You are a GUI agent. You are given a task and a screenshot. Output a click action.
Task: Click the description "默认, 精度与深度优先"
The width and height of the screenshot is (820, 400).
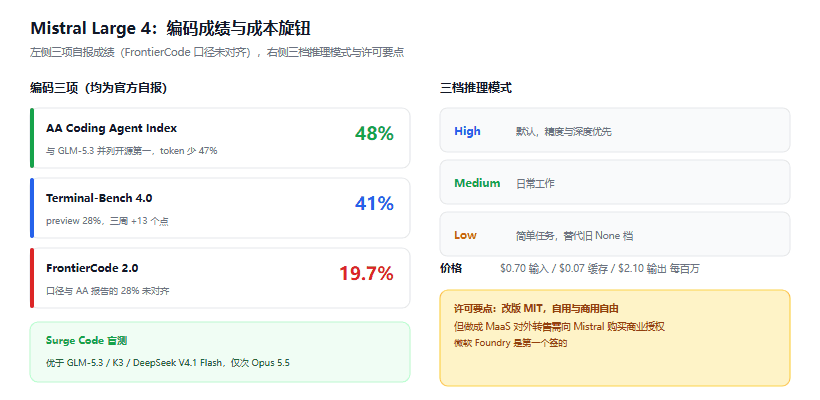tap(564, 132)
